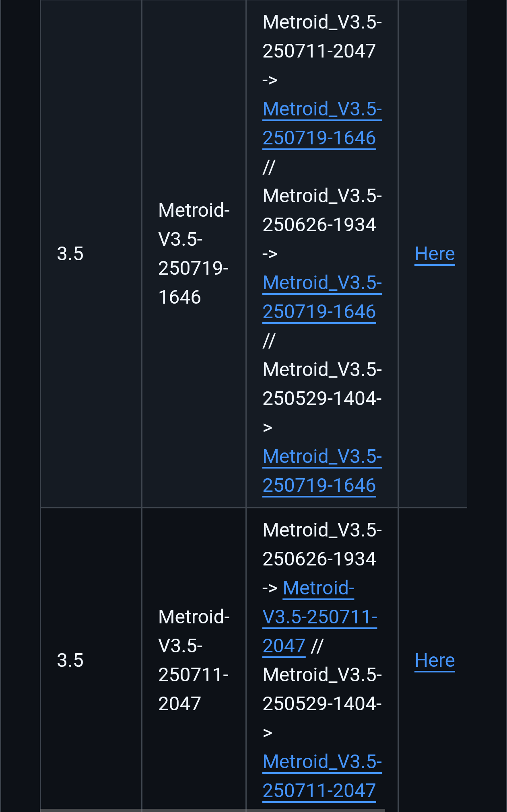Open the last Metroid_V3.5-250711-2047 link in the bottom row
Viewport: 507px width, 812px height.
[322, 776]
